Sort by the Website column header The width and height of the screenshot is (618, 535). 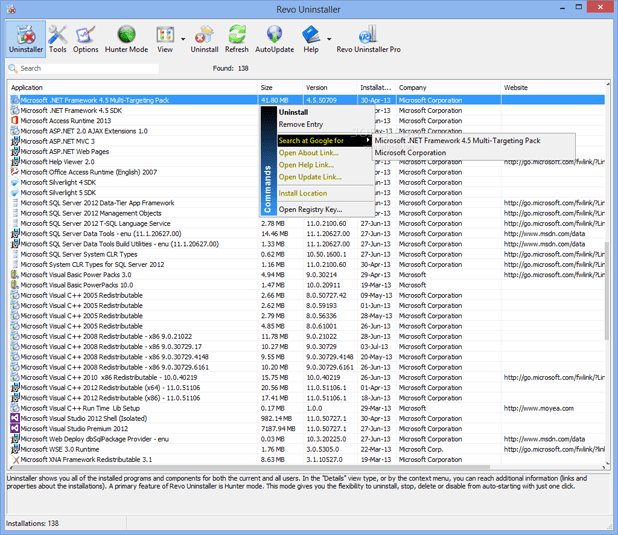[x=553, y=88]
